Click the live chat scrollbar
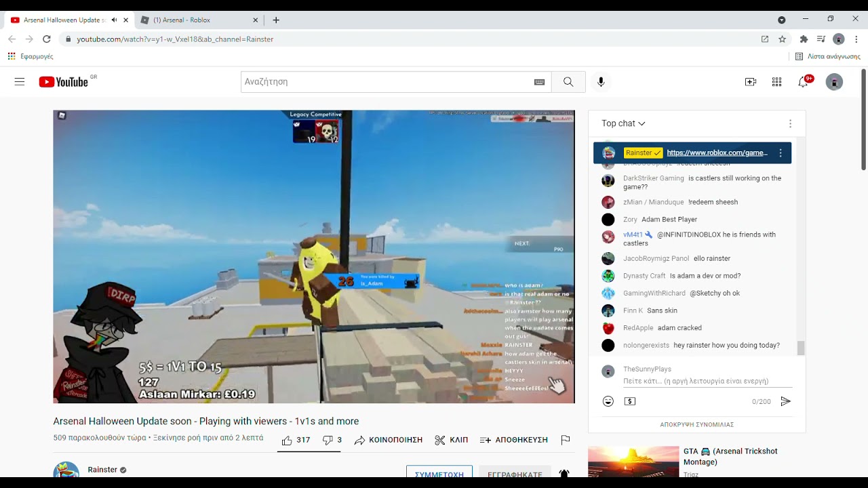 801,348
